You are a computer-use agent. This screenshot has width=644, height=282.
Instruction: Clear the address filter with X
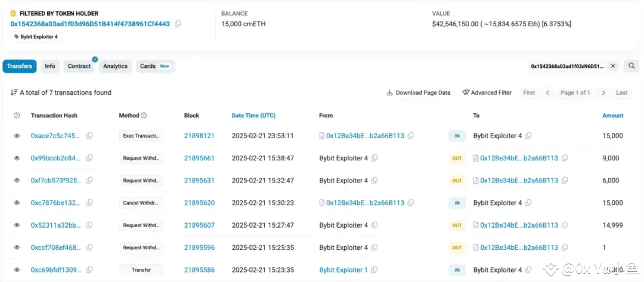tap(613, 66)
